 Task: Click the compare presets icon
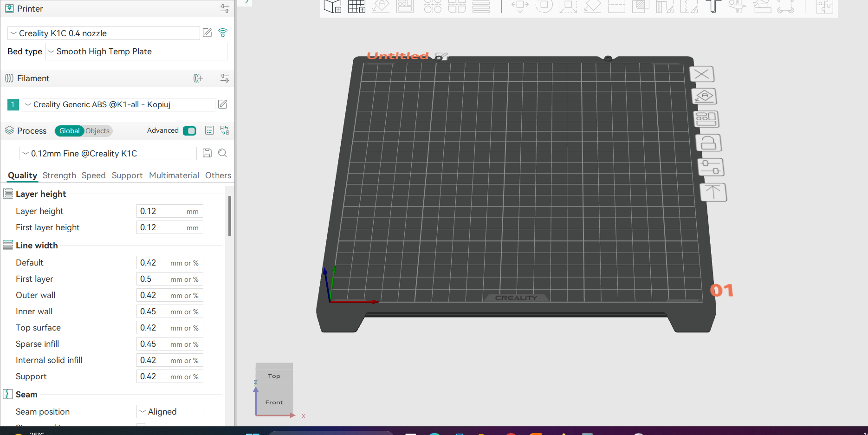pyautogui.click(x=225, y=130)
